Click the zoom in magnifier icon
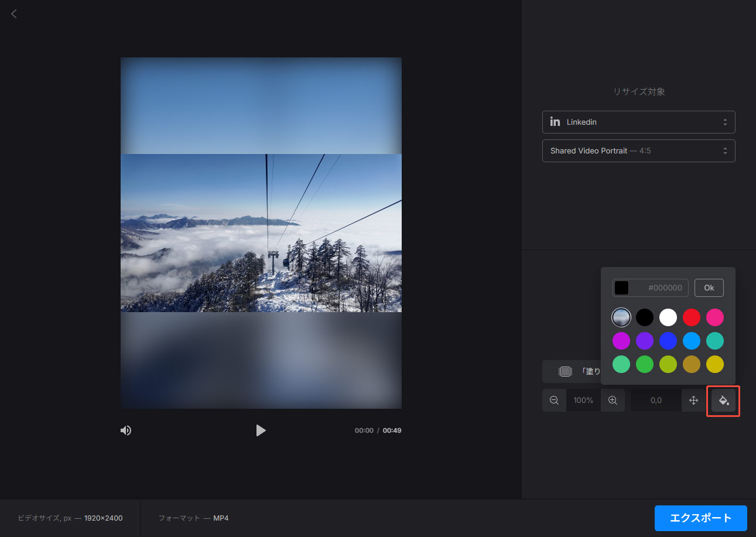The height and width of the screenshot is (537, 756). tap(613, 401)
